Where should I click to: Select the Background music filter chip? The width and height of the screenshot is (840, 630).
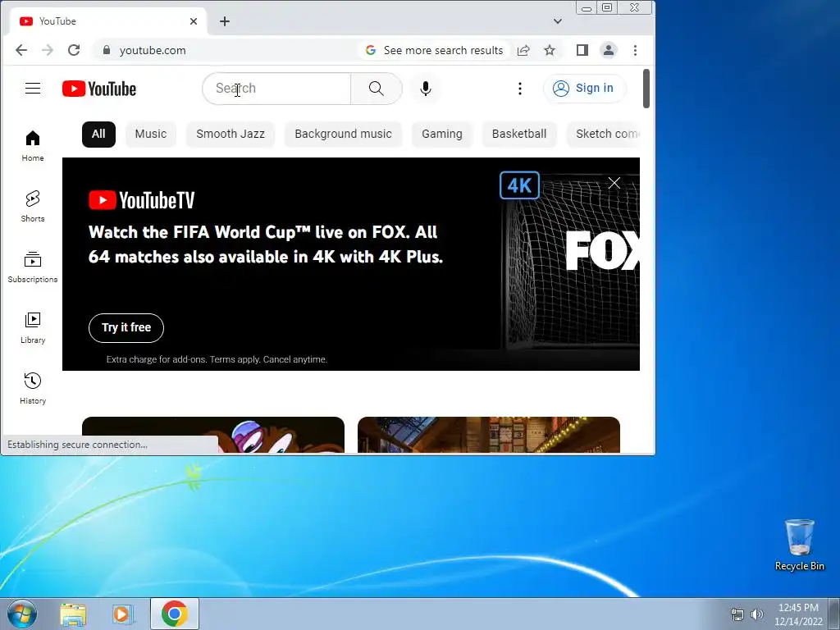(343, 134)
